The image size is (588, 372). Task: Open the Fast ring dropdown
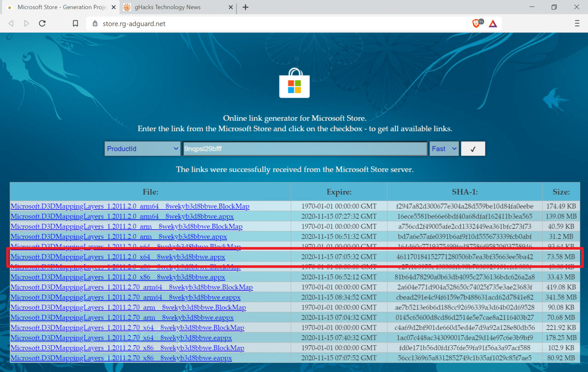pyautogui.click(x=444, y=148)
